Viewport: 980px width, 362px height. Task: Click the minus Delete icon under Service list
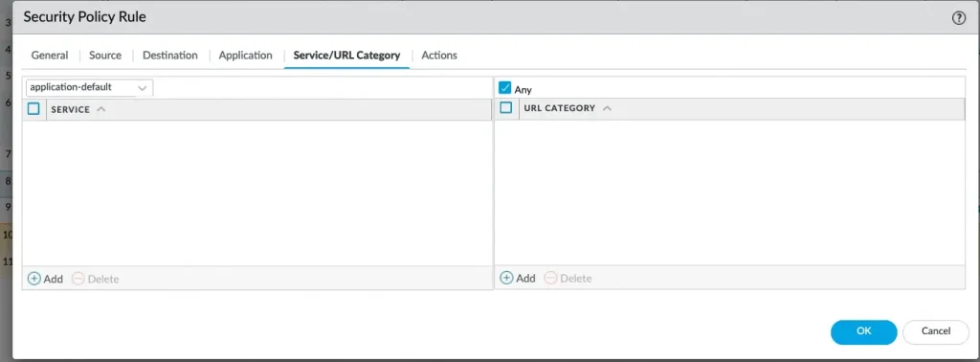pos(78,279)
